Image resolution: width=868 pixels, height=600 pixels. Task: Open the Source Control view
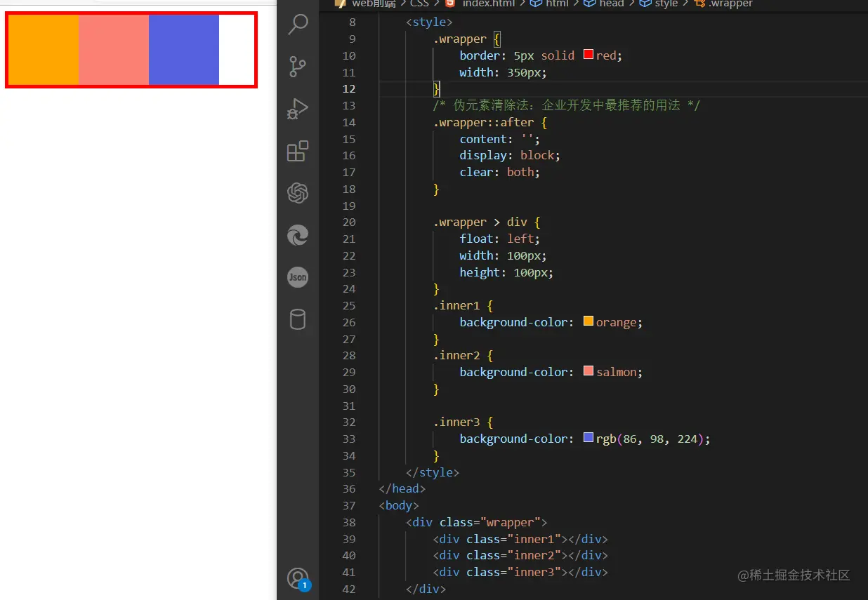298,67
